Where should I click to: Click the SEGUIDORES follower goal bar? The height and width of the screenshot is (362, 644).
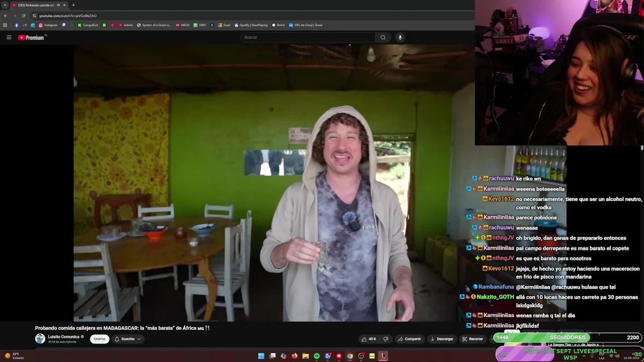[568, 337]
